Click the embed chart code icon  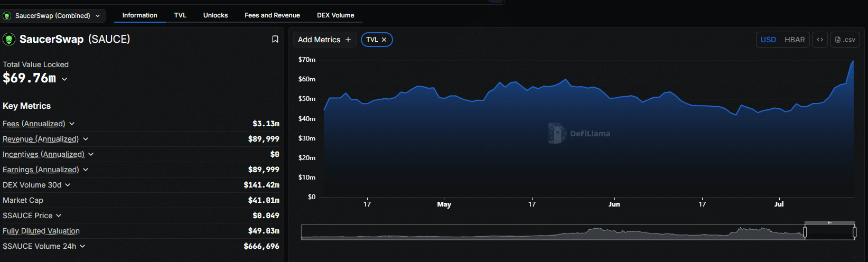tap(819, 40)
